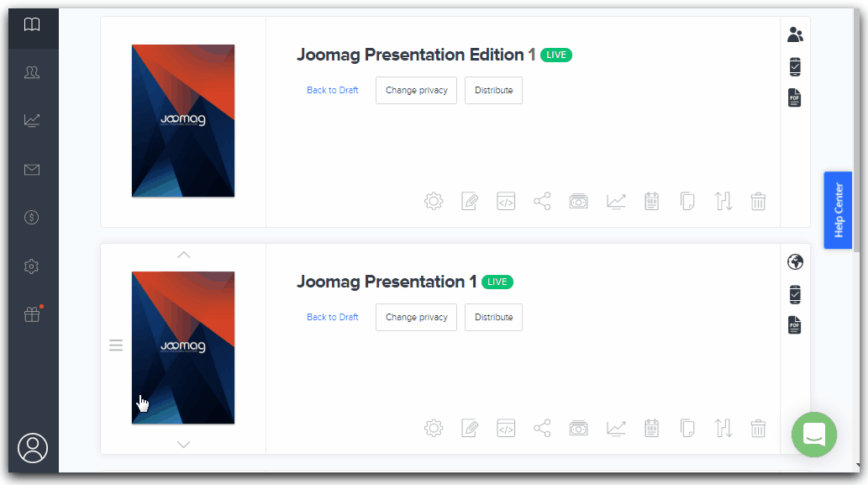Click share icon for Joomag Presentation Edition 1

pos(542,201)
